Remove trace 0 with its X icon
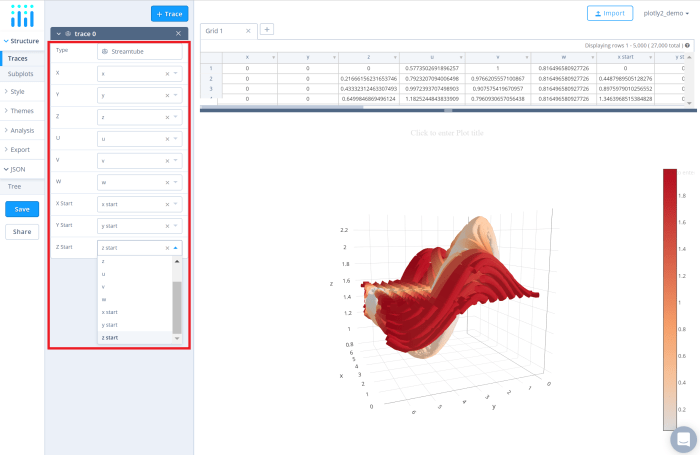Screen dimensions: 700x455 [178, 33]
